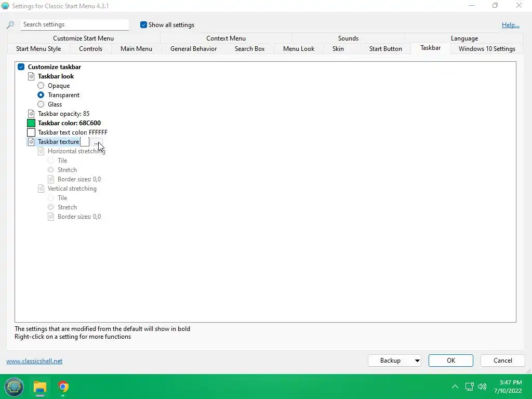Open the Controls tab
Image resolution: width=532 pixels, height=399 pixels.
(x=90, y=48)
